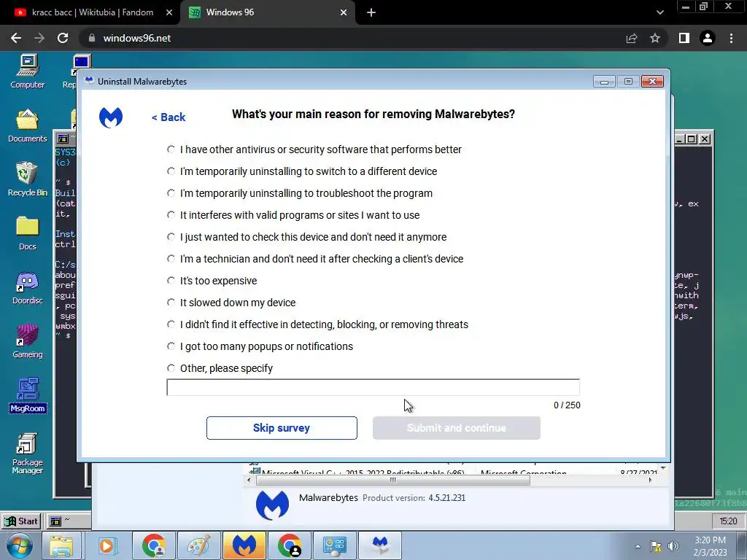
Task: Open the Docs folder icon
Action: tap(28, 233)
